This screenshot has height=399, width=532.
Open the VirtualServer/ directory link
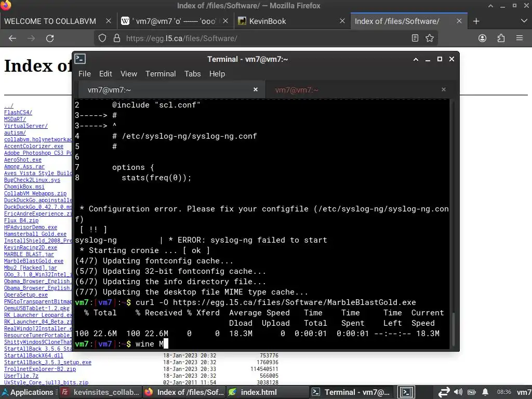(26, 126)
